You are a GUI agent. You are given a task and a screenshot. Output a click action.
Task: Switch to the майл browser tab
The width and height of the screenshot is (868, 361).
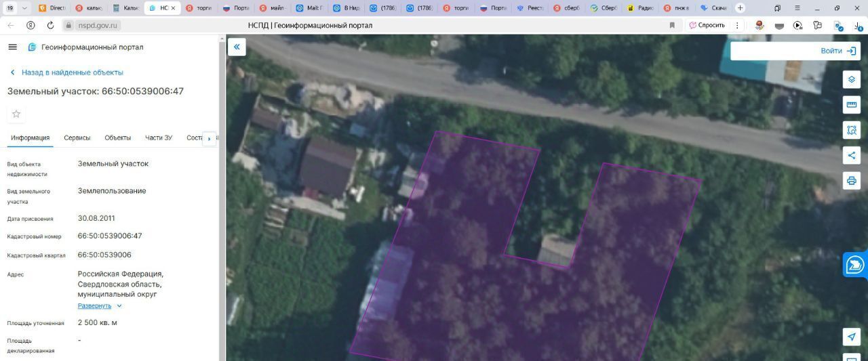click(x=274, y=8)
